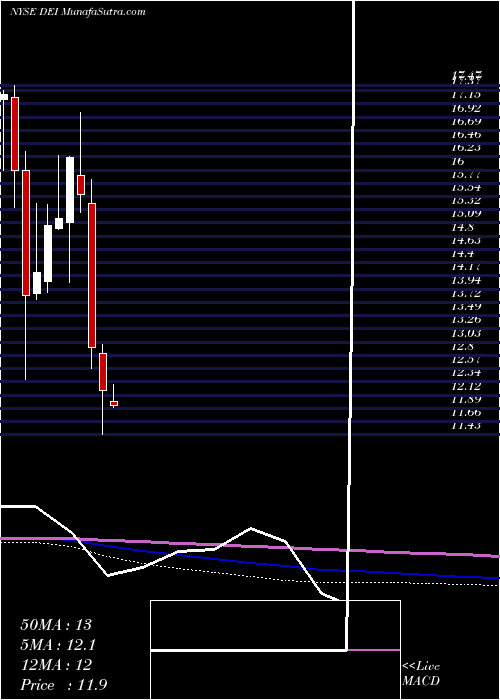Click the 15.32 price axis label
Image resolution: width=500 pixels, height=700 pixels.
(x=466, y=200)
